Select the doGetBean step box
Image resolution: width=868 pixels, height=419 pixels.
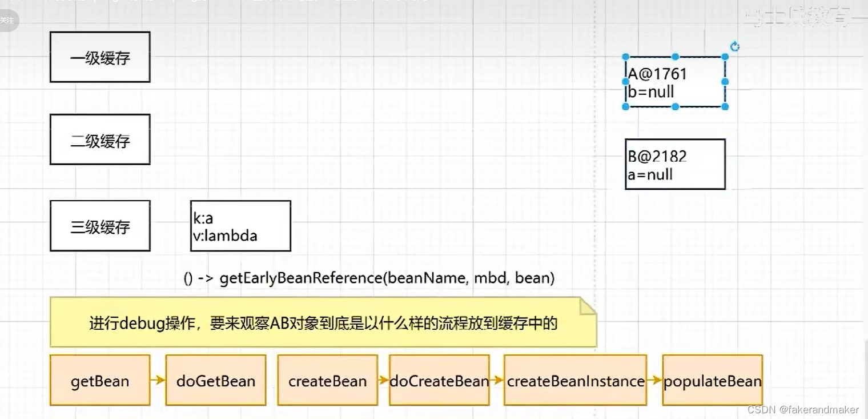(x=216, y=380)
